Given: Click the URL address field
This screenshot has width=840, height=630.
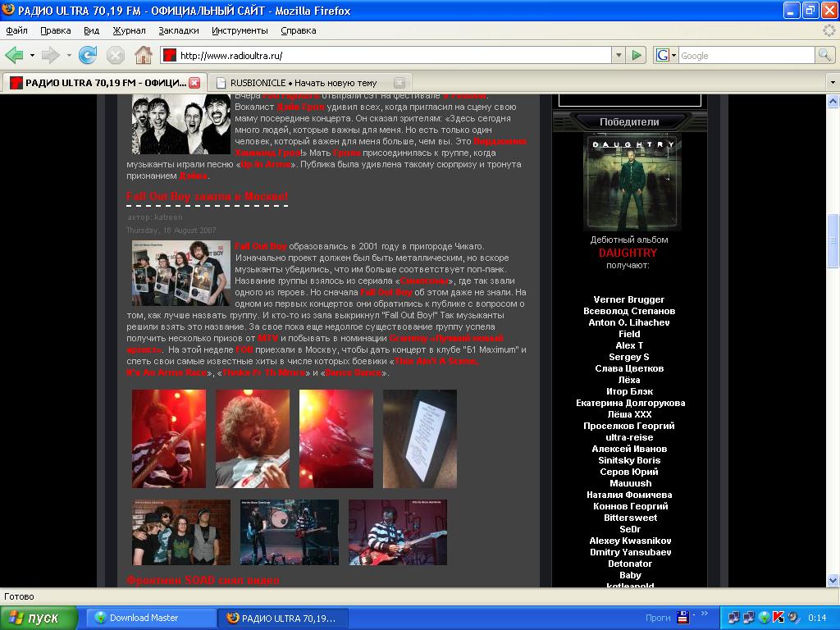Looking at the screenshot, I should tap(386, 55).
